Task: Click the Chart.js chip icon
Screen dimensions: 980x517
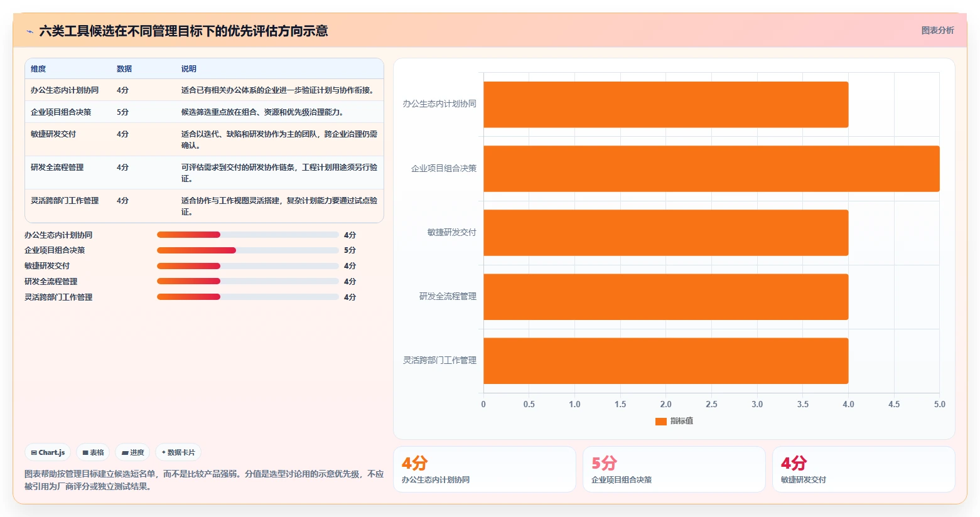Action: click(x=34, y=452)
